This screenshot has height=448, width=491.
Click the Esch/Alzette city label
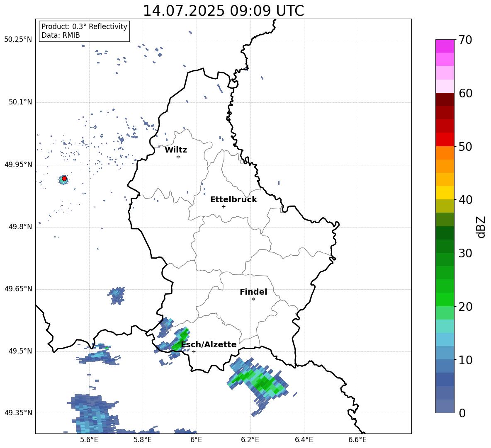(209, 344)
